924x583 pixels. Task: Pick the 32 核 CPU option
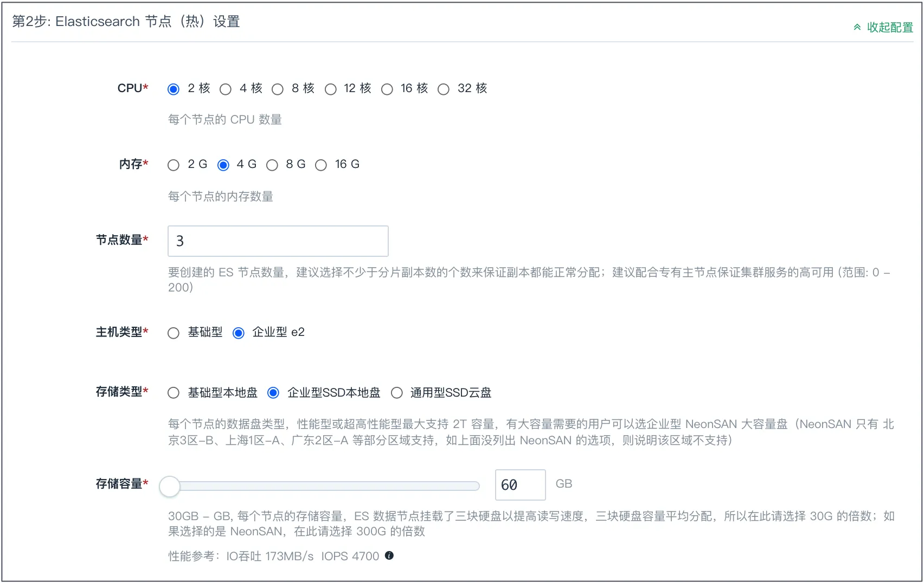444,89
